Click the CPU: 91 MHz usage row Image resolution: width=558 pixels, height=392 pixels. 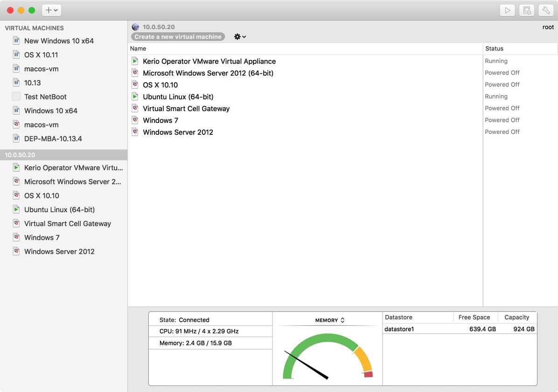pos(211,331)
